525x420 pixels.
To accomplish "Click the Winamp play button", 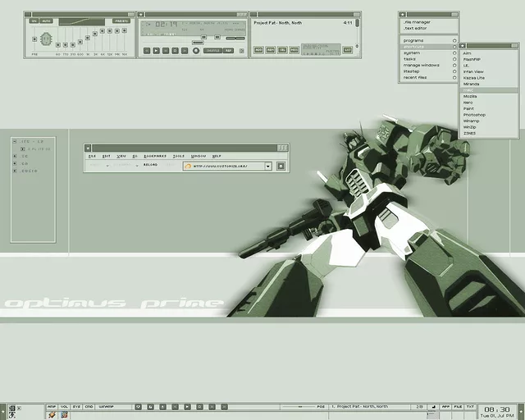I will pyautogui.click(x=156, y=51).
